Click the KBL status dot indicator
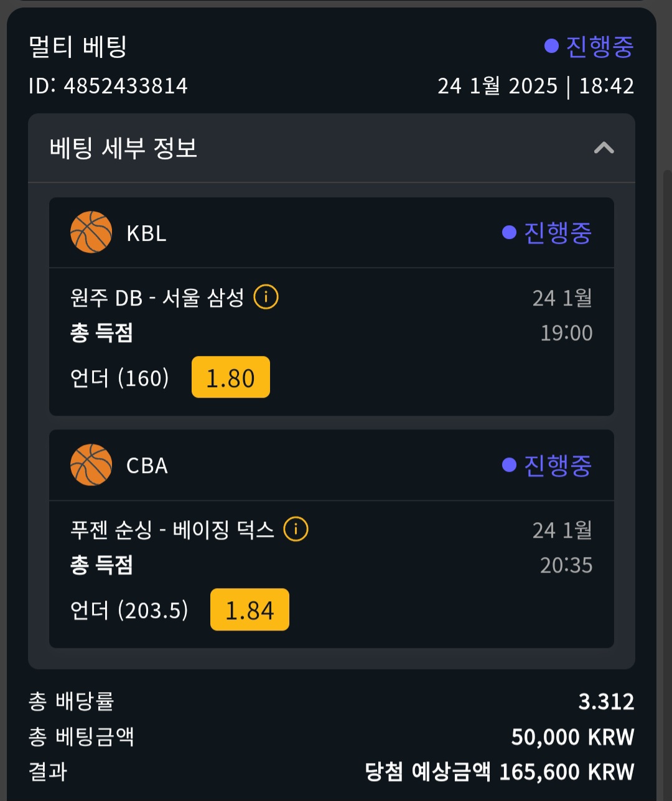Viewport: 672px width, 801px height. click(509, 232)
